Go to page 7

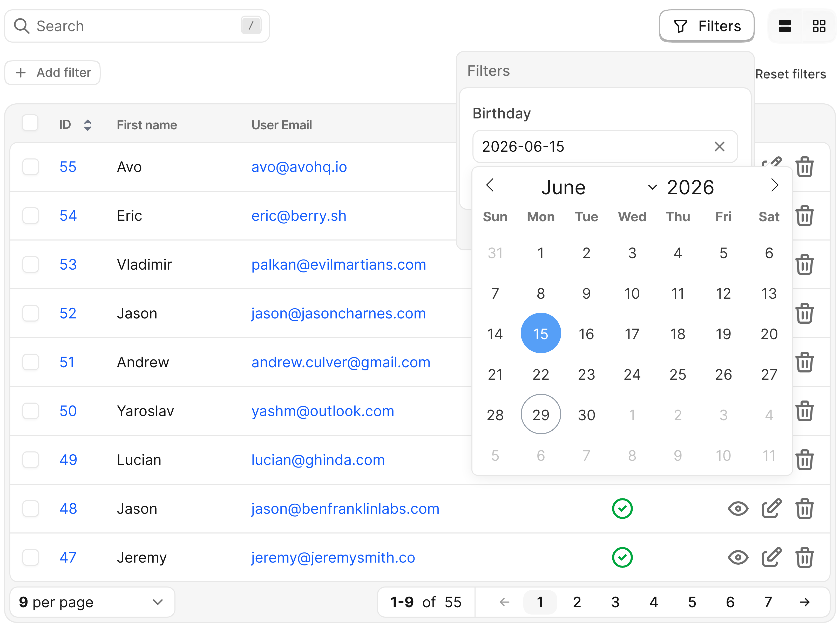coord(768,602)
